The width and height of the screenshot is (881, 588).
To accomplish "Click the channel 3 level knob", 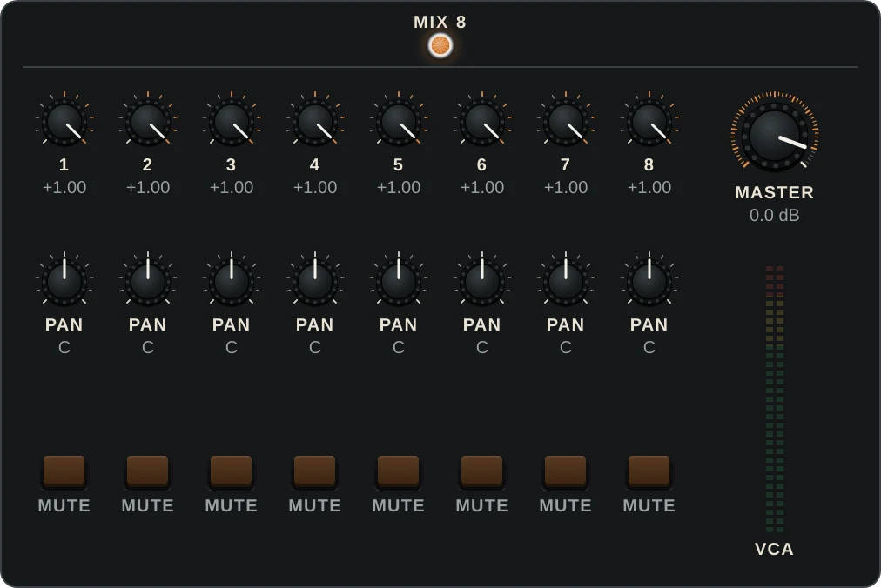I will click(x=232, y=122).
